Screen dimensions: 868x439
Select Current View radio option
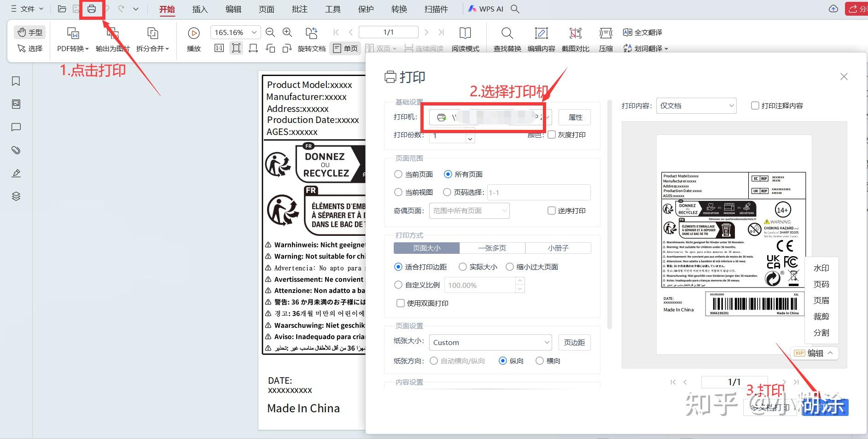coord(398,192)
